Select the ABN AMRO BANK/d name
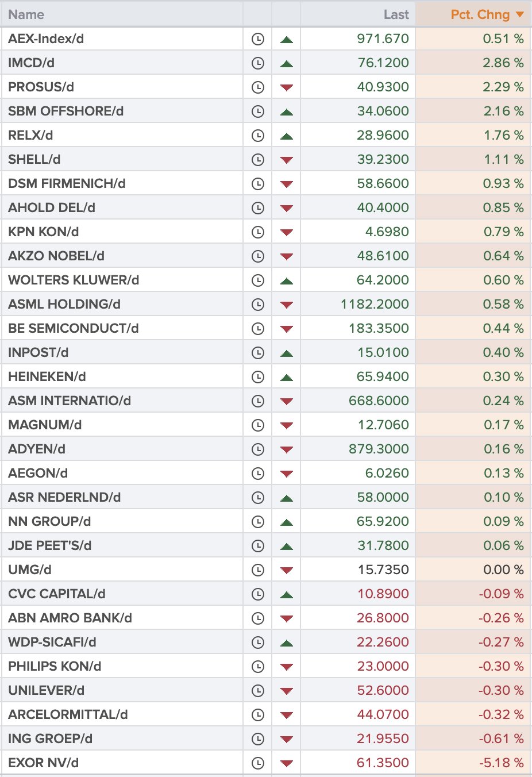This screenshot has height=777, width=532. point(70,618)
